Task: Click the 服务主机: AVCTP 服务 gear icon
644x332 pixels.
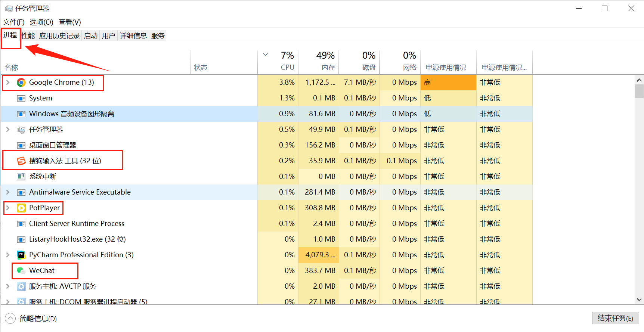Action: 21,286
